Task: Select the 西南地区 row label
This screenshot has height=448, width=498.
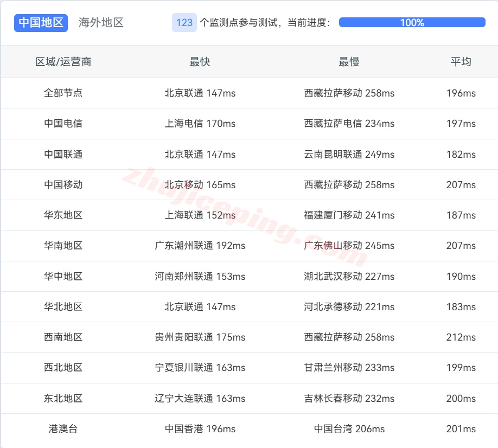Action: pyautogui.click(x=63, y=337)
